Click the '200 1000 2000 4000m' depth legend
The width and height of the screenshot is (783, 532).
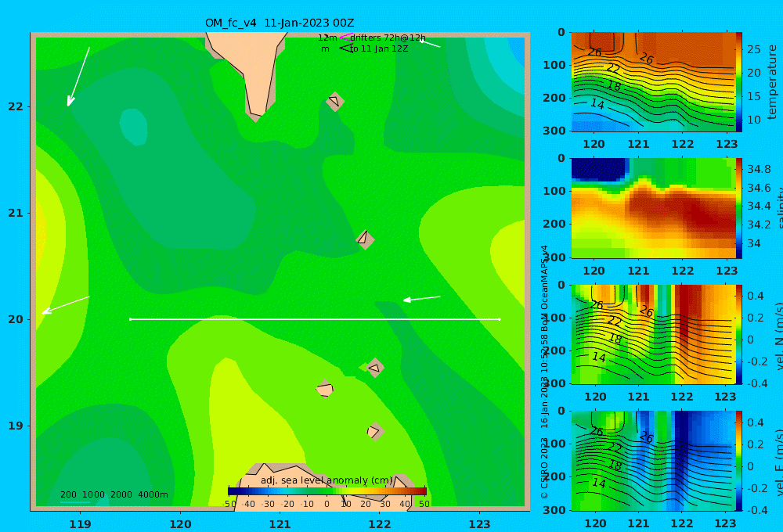[114, 494]
